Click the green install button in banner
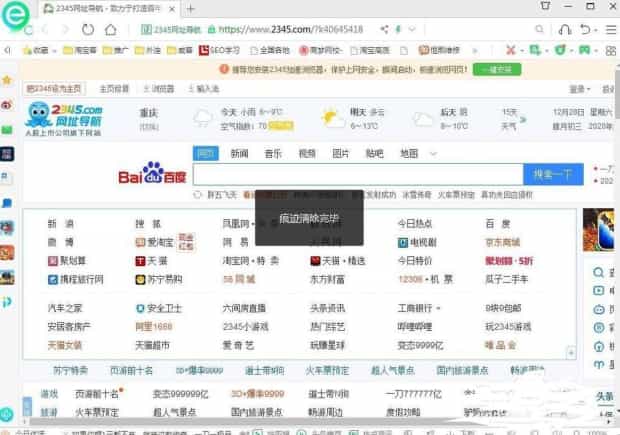 [x=497, y=69]
